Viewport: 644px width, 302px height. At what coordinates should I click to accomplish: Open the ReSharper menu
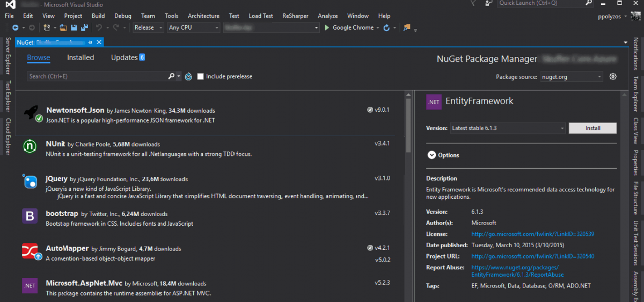[295, 16]
